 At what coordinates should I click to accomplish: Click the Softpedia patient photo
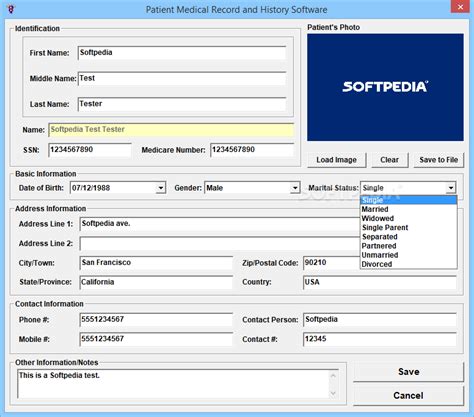(x=385, y=87)
